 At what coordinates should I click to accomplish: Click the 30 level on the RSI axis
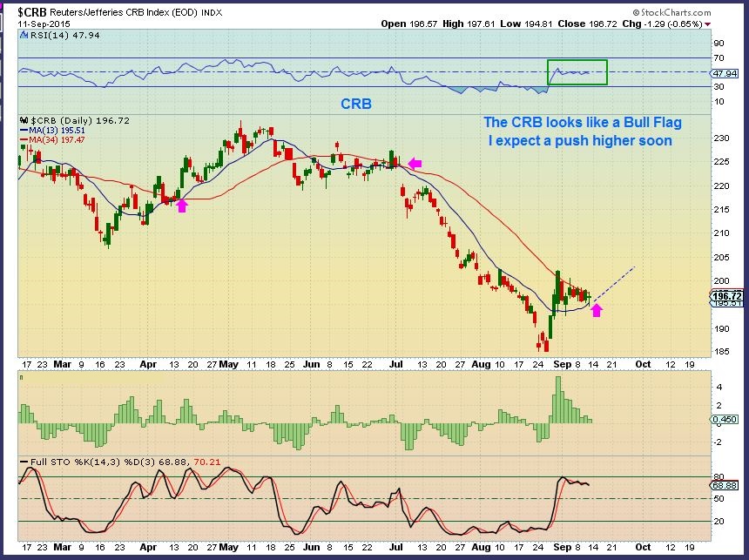[x=719, y=86]
